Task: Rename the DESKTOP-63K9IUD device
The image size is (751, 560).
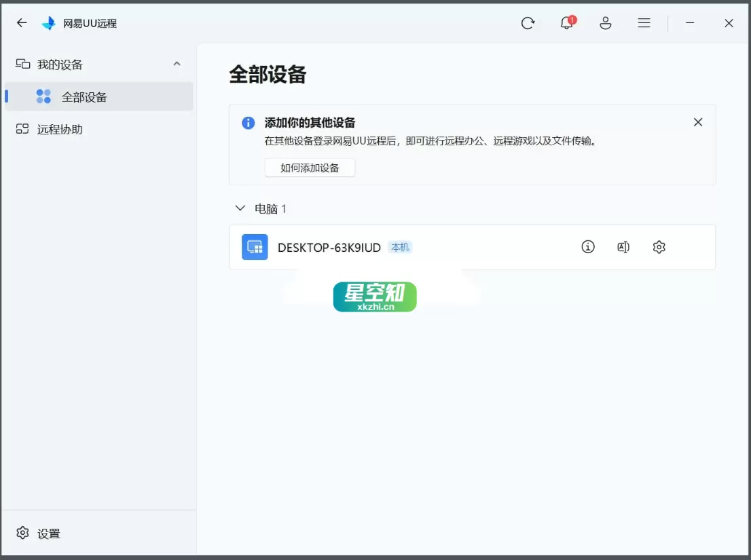Action: [623, 247]
